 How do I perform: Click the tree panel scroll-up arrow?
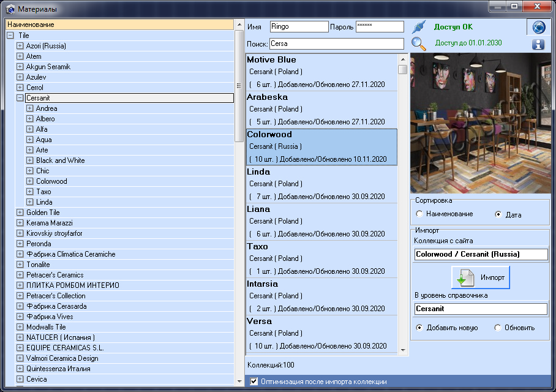tap(239, 25)
